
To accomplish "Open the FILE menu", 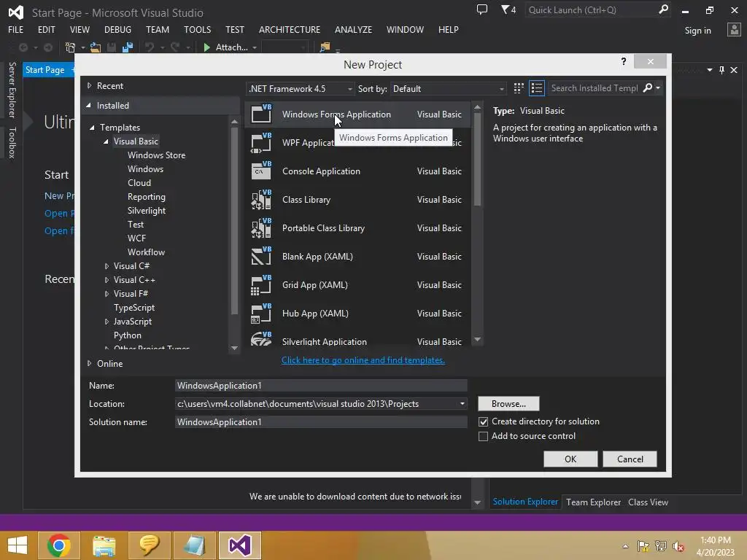I will (x=16, y=29).
